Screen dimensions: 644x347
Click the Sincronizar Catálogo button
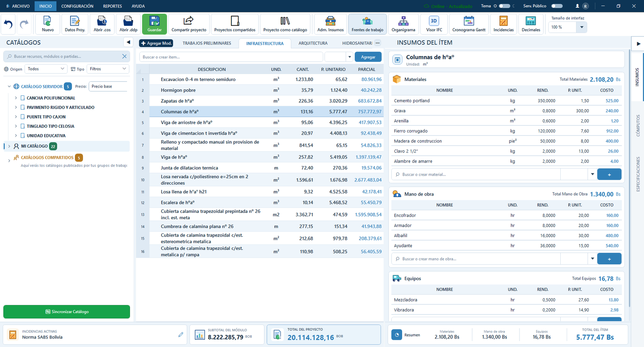click(66, 312)
